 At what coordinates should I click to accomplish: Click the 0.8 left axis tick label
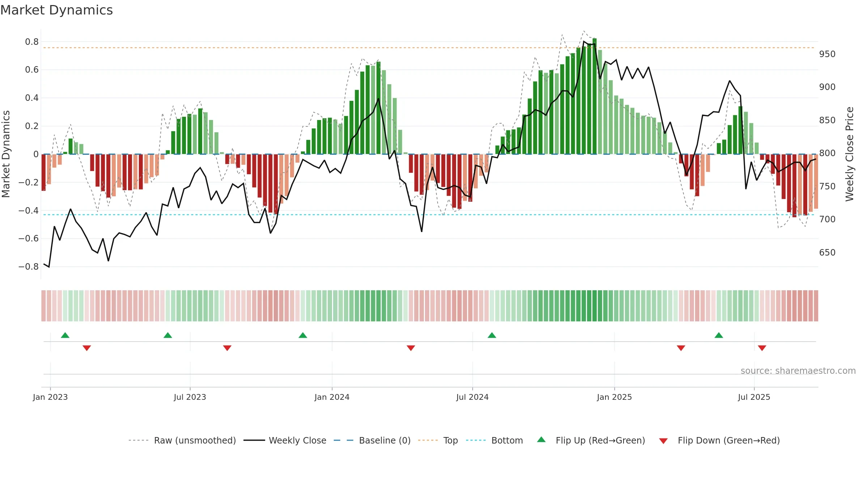[32, 42]
